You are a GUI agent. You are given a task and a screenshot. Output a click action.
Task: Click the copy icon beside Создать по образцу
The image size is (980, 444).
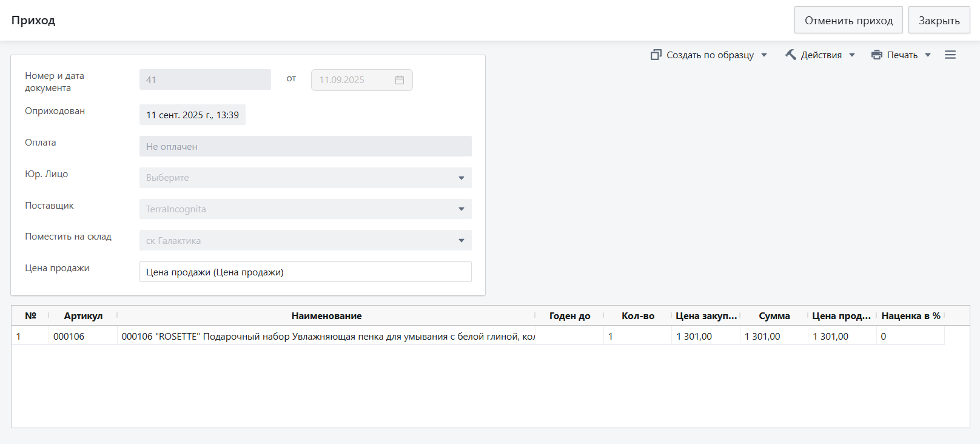pos(656,55)
